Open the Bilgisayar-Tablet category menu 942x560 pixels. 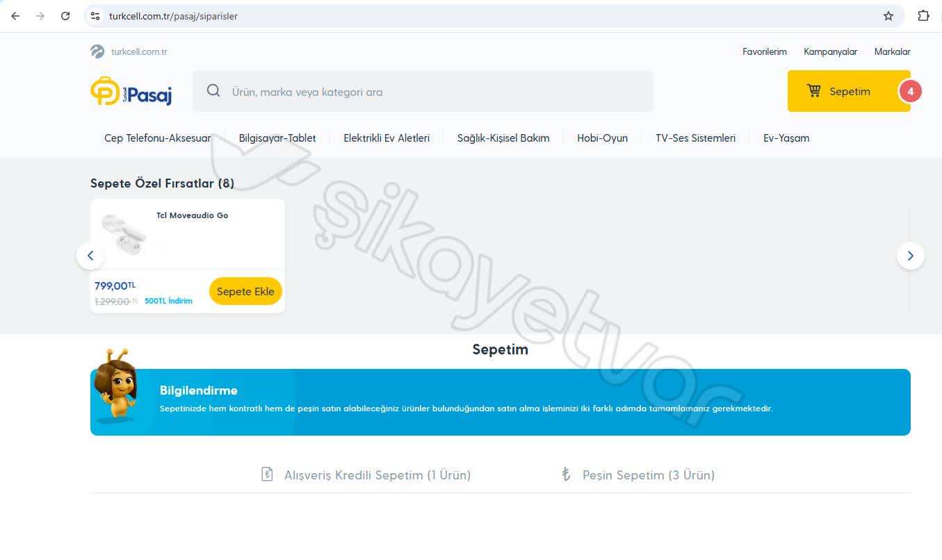(x=277, y=138)
